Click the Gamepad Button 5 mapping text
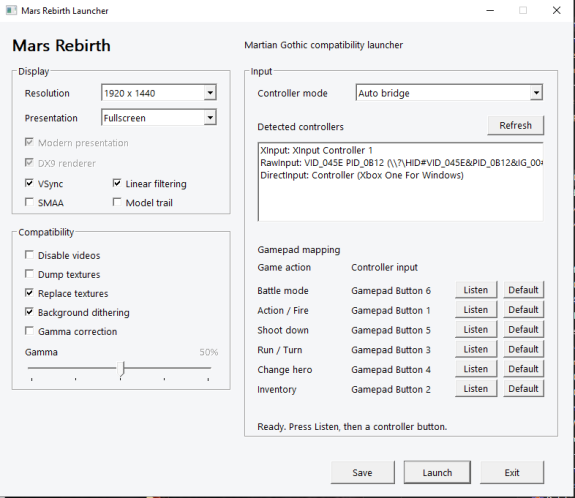This screenshot has height=498, width=575. 391,330
